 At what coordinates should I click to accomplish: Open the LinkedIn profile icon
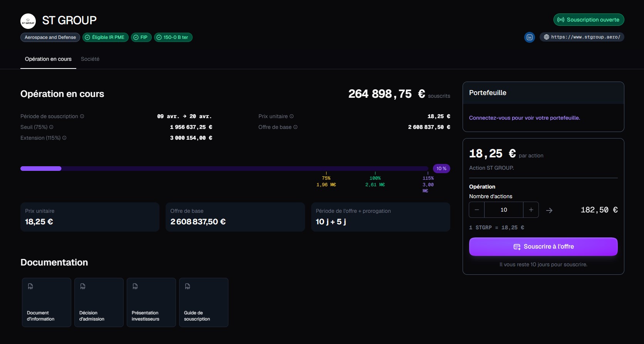[x=530, y=37]
